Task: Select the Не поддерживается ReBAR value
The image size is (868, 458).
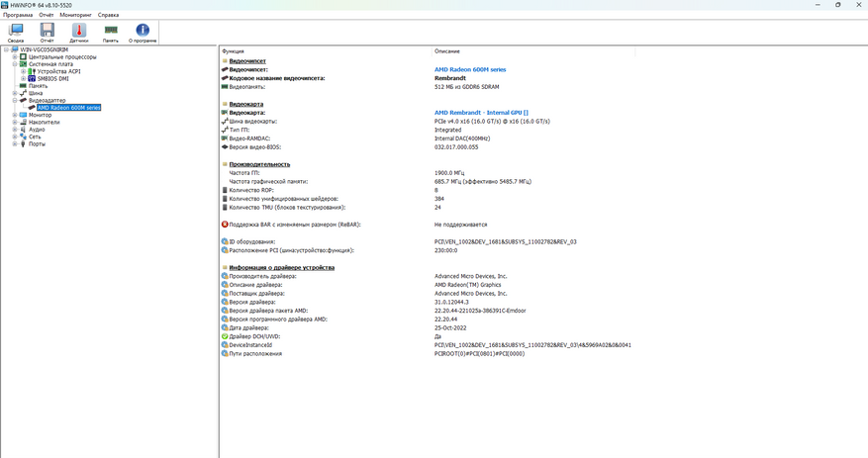Action: pos(460,225)
